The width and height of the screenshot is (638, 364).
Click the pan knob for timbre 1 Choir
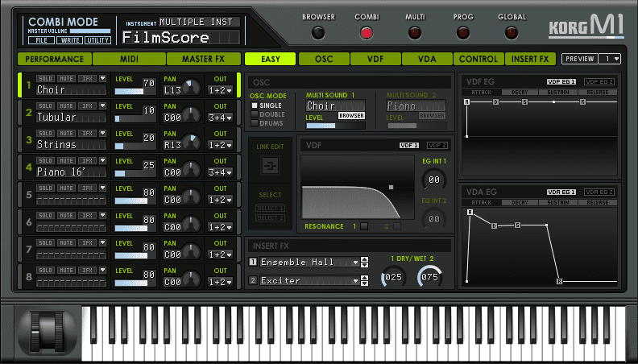[x=192, y=88]
